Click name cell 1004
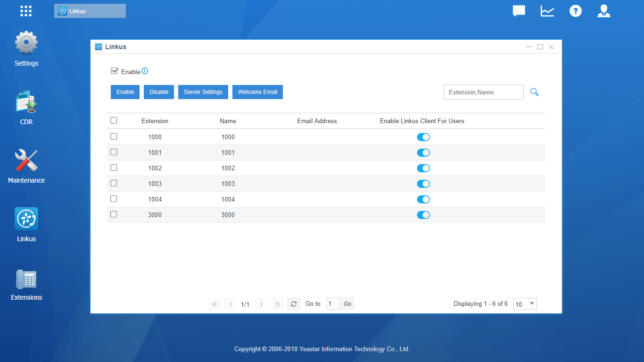 click(x=228, y=199)
